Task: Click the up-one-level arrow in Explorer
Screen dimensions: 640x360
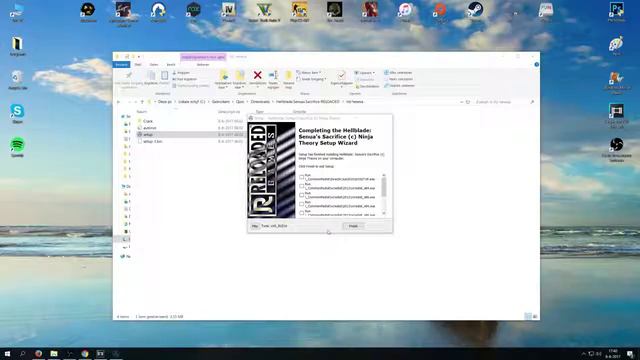Action: [x=142, y=102]
